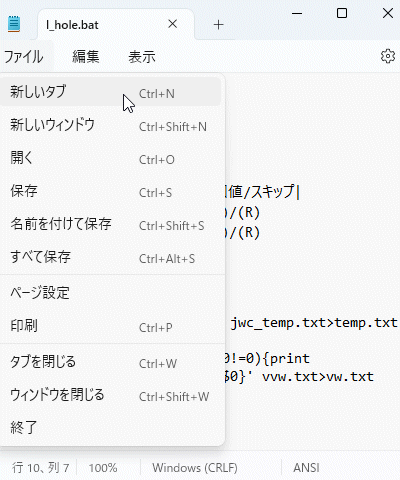Close the l_hole.bat tab
Screen dimensions: 400x480
point(173,24)
